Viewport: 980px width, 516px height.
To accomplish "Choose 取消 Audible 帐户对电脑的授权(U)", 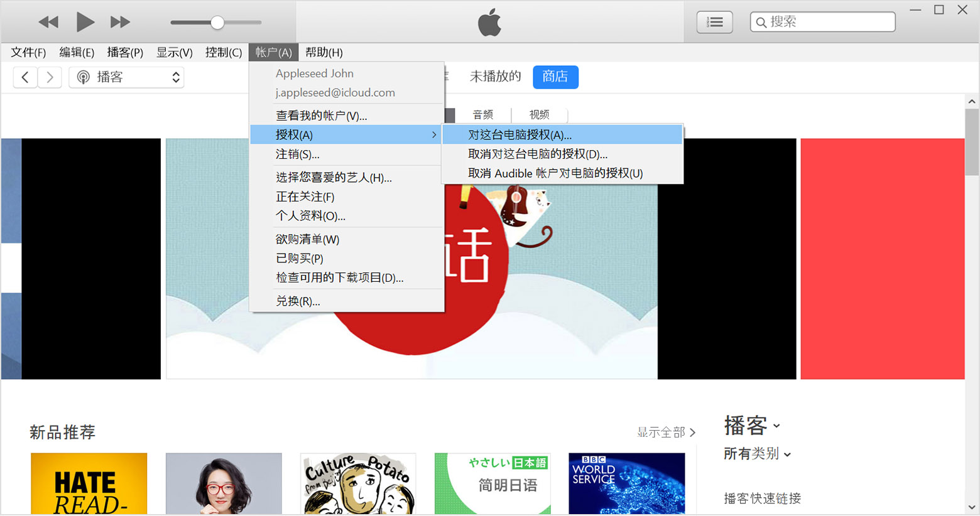I will [x=562, y=173].
